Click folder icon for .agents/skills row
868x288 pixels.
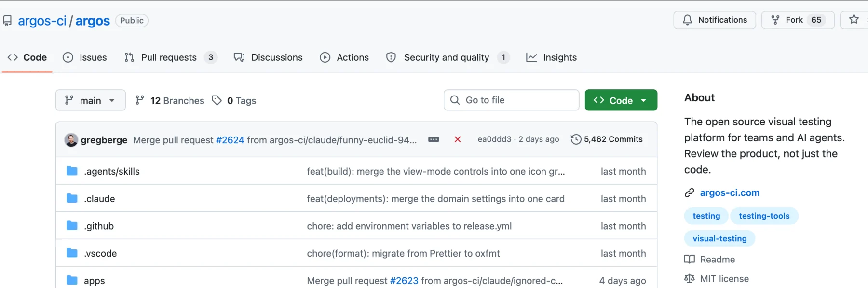[72, 171]
